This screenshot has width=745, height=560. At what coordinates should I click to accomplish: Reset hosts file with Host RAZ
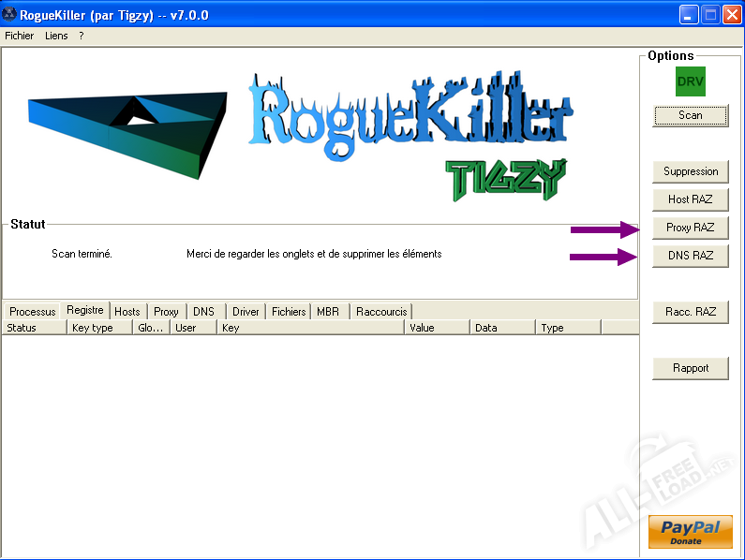coord(690,199)
